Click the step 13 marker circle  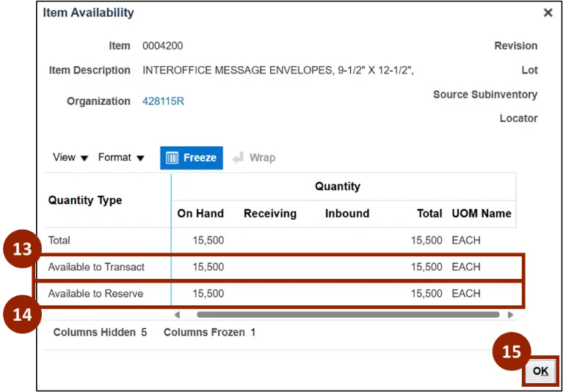[23, 249]
